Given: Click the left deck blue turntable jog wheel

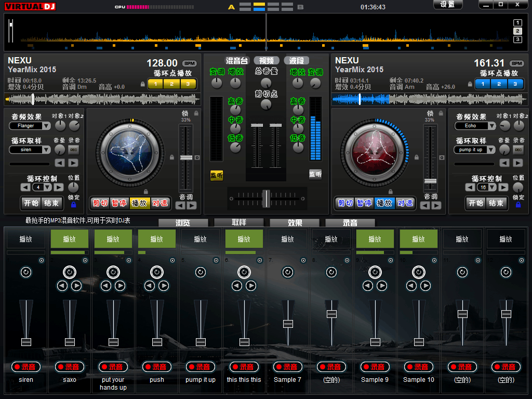Looking at the screenshot, I should [x=130, y=153].
